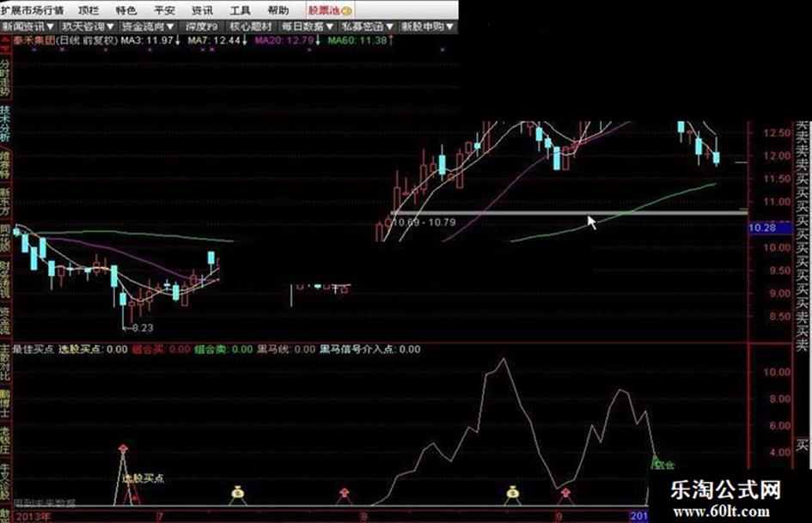
Task: Click the 黑马线 indicator value
Action: [286, 349]
